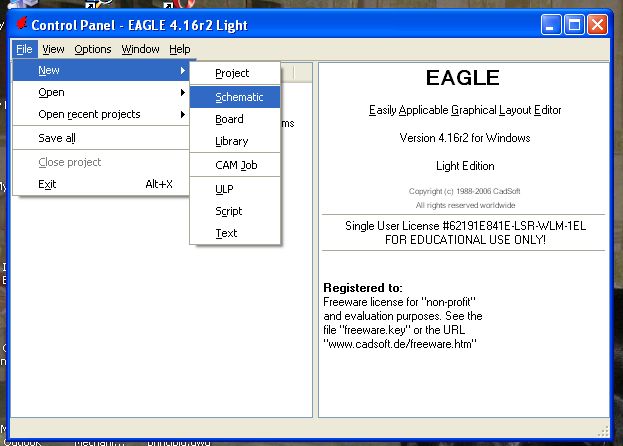Create a new Text file

(235, 233)
